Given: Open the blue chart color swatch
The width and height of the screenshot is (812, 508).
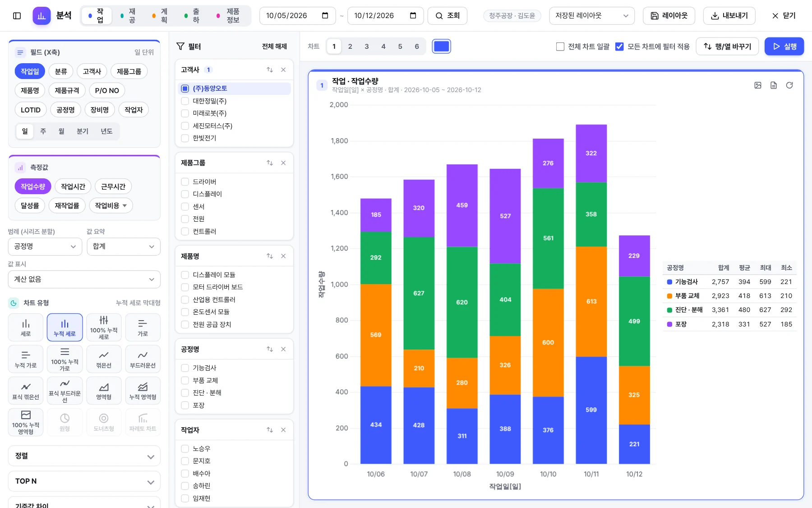Looking at the screenshot, I should 441,47.
